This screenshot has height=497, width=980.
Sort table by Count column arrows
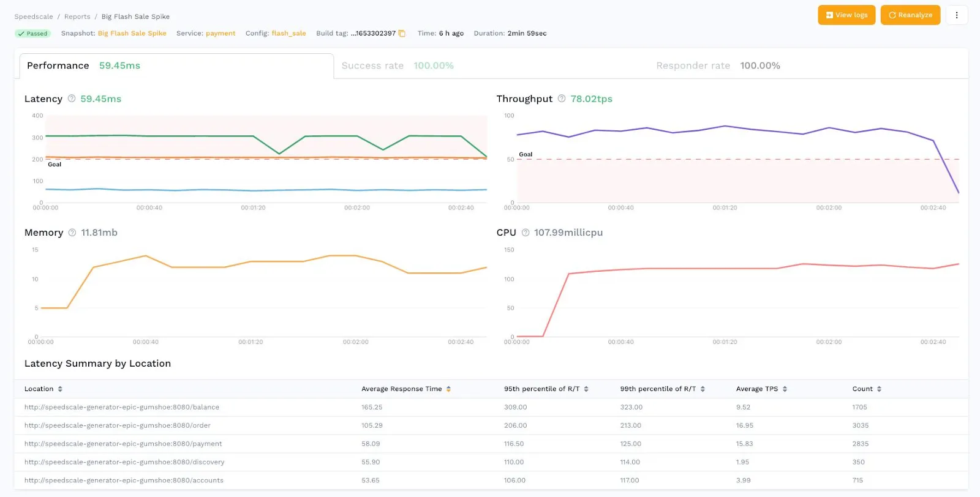coord(879,389)
